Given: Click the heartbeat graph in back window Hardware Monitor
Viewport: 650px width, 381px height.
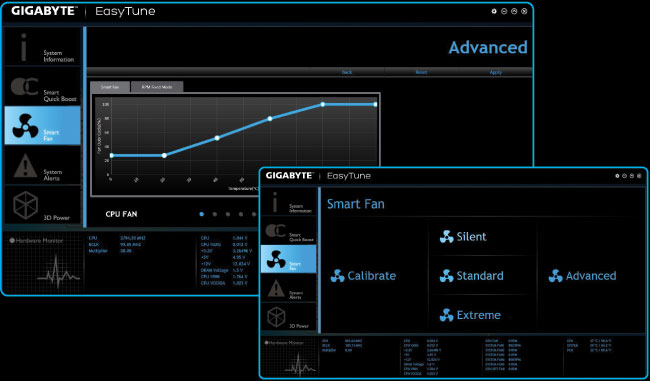Looking at the screenshot, I should (58, 272).
